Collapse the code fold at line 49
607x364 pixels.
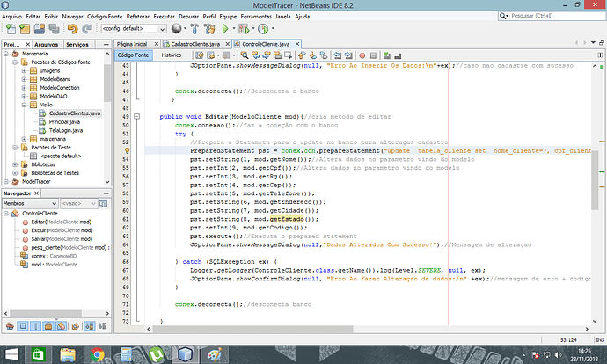pyautogui.click(x=136, y=116)
